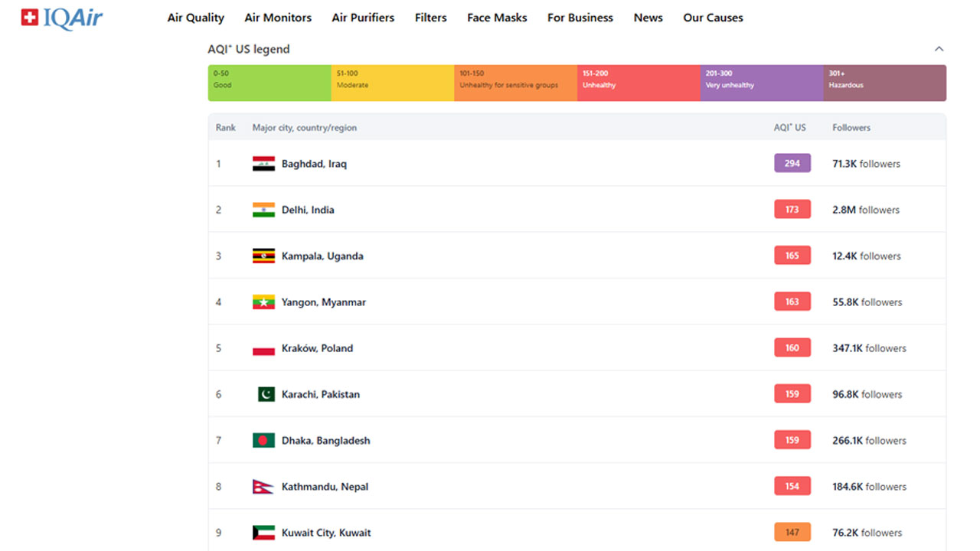Click the 294 AQI badge for Baghdad
The width and height of the screenshot is (980, 551).
(792, 163)
